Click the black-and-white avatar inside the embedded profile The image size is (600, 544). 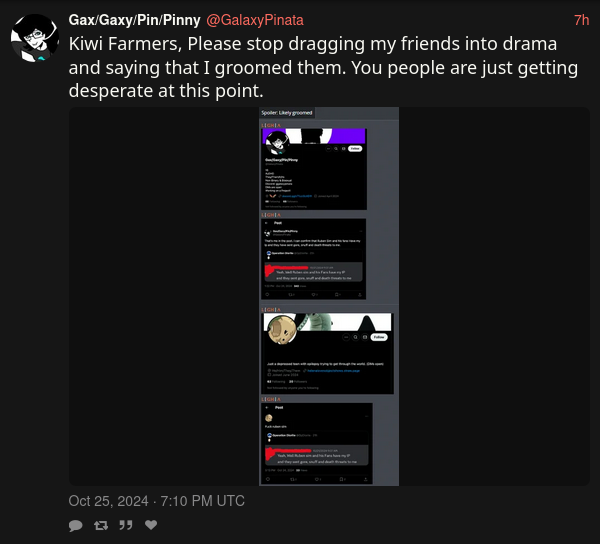[x=277, y=142]
